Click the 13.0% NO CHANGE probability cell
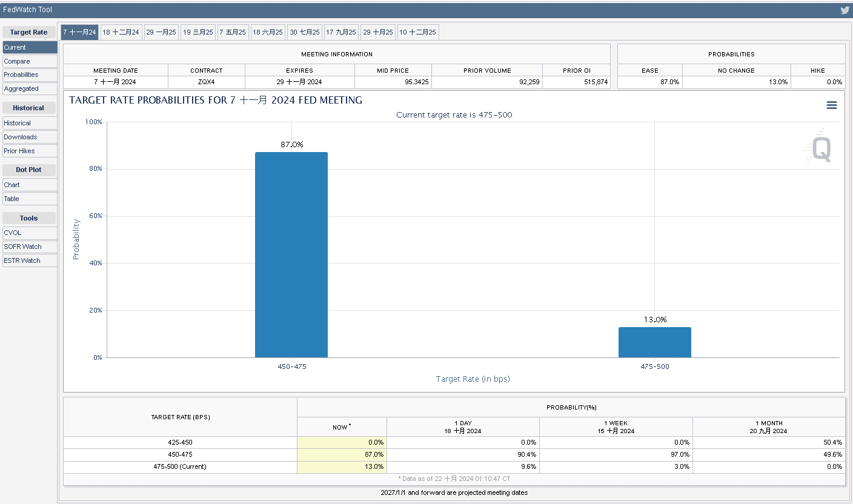Viewport: 853px width, 504px height. click(737, 82)
